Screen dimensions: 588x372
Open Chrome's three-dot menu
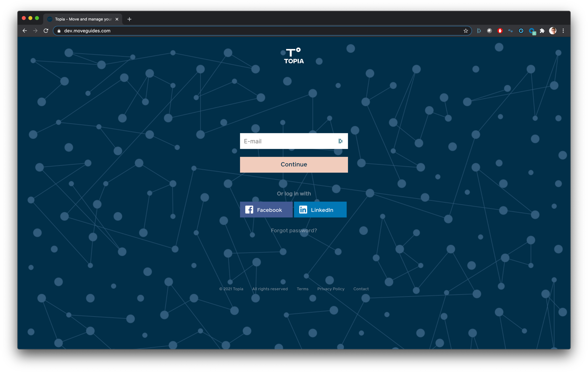coord(563,31)
